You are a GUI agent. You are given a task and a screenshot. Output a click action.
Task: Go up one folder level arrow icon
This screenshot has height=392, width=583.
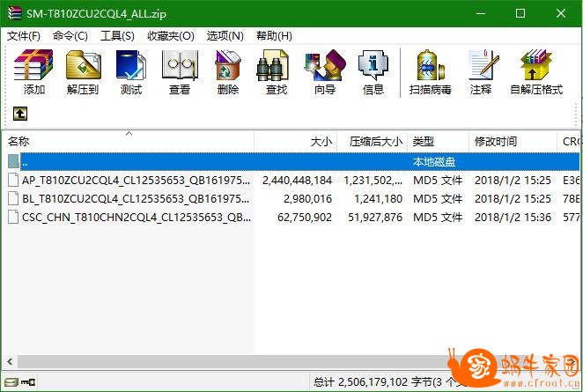20,114
